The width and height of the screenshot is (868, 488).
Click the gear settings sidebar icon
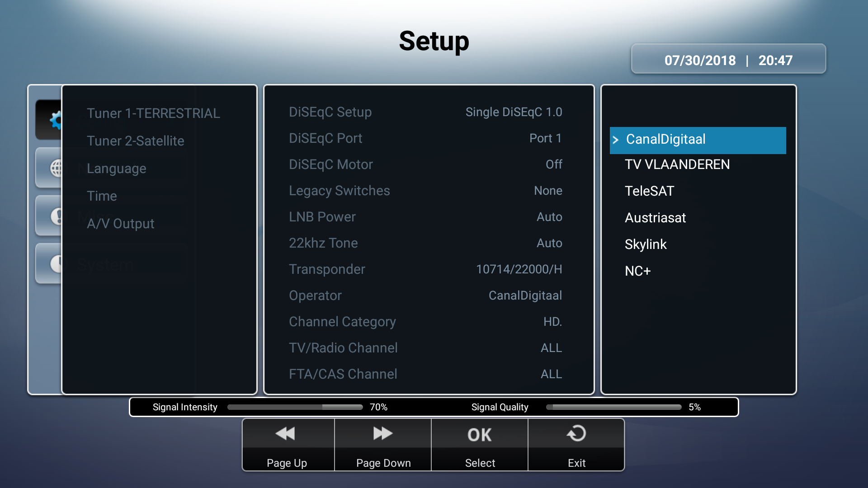coord(55,120)
